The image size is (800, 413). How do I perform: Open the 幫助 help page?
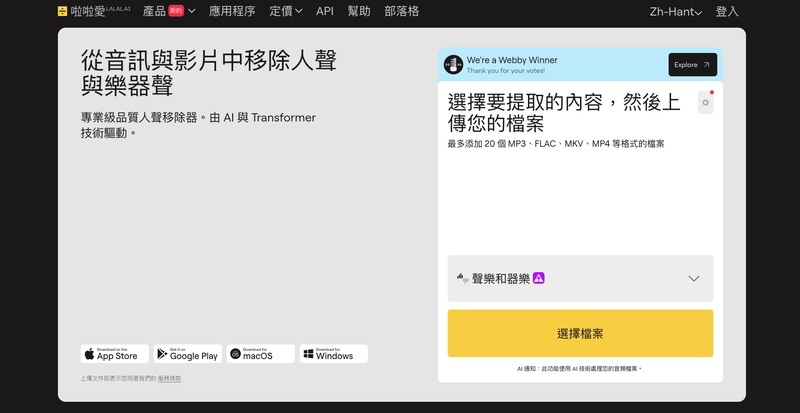[359, 11]
